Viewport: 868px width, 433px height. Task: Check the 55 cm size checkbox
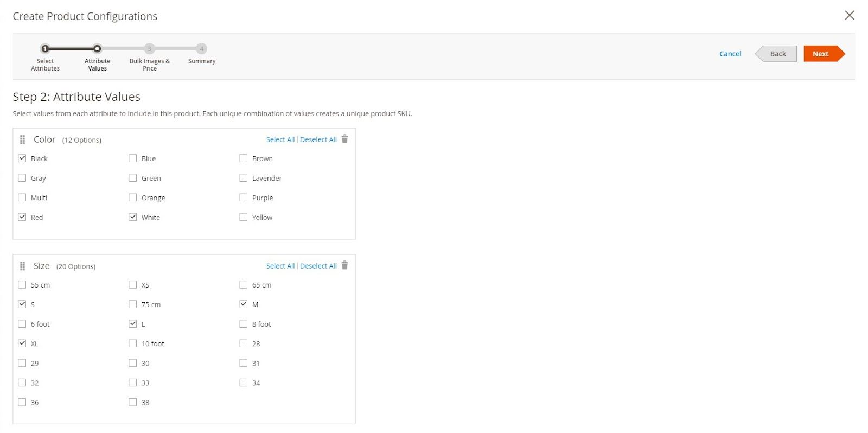(22, 285)
